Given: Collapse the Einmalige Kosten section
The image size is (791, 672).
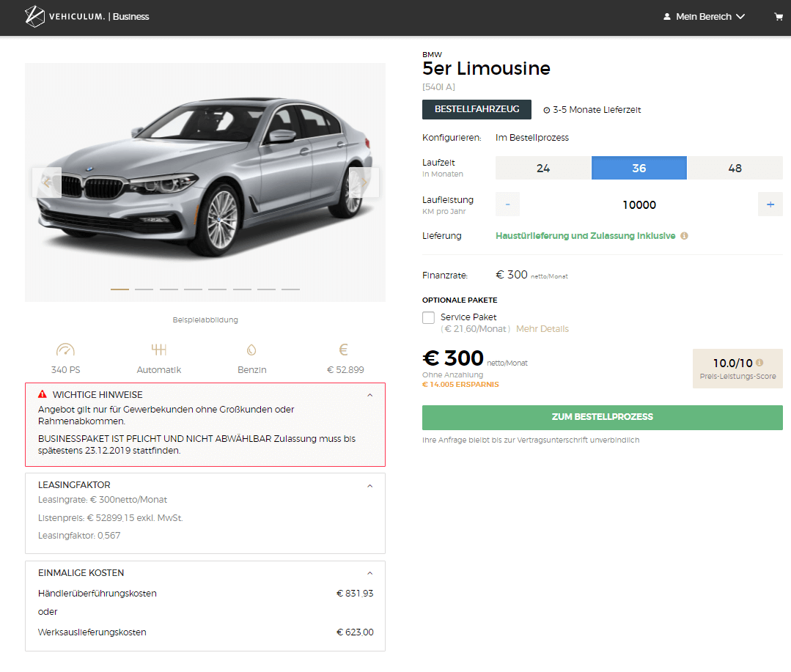Looking at the screenshot, I should [x=369, y=573].
